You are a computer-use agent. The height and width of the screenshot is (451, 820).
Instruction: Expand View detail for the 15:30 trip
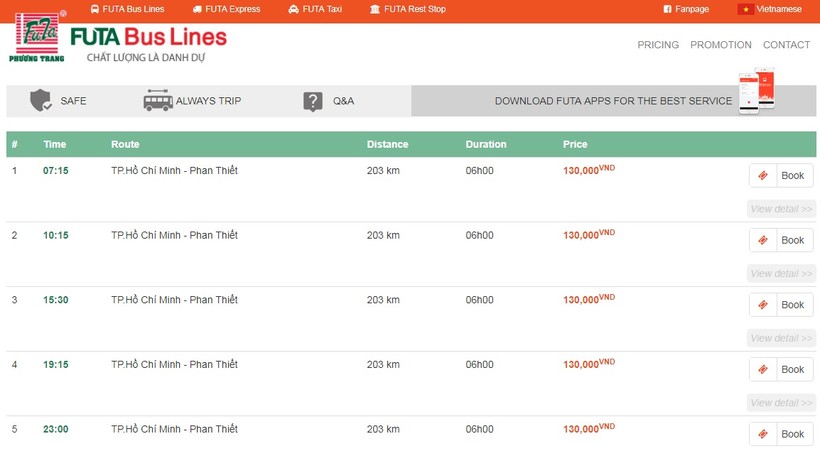[781, 338]
